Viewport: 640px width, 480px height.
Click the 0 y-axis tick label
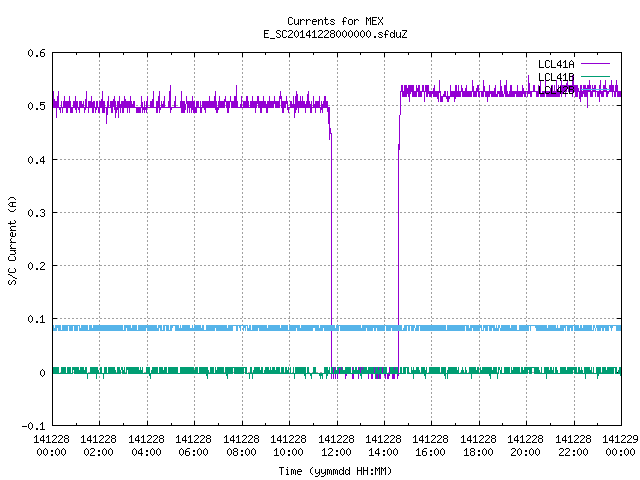coord(42,373)
